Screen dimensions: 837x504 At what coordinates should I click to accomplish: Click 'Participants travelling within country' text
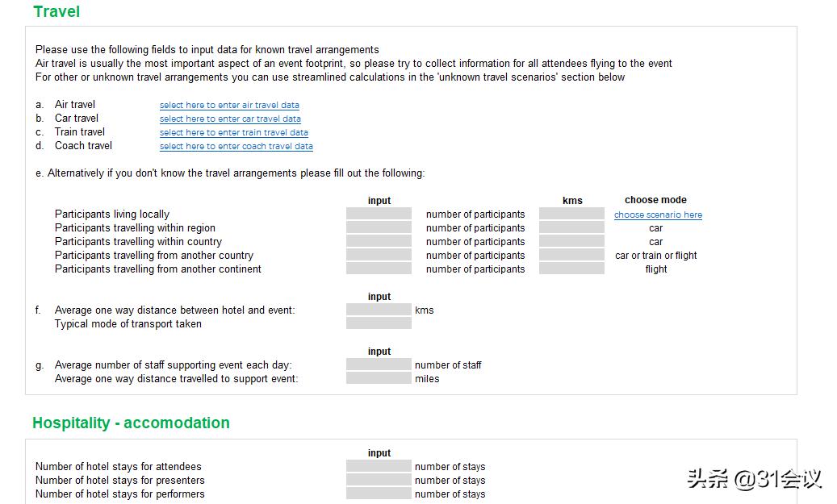(138, 242)
